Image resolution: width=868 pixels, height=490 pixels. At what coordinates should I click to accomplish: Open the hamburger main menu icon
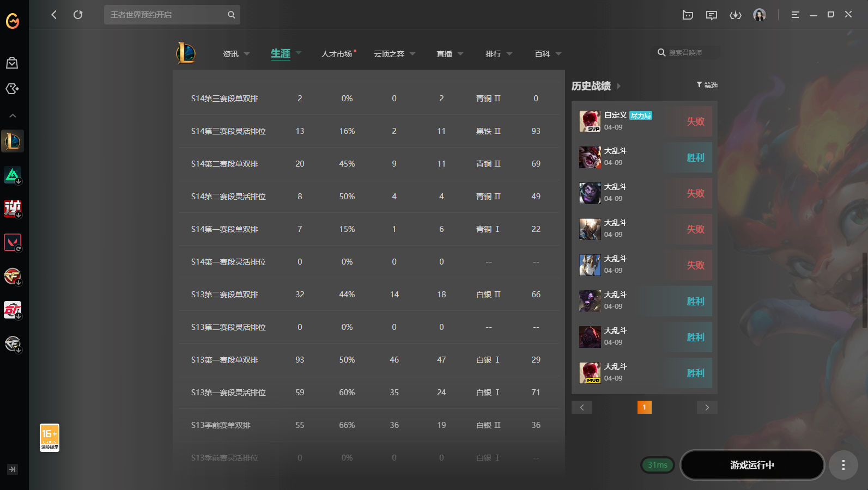coord(795,15)
